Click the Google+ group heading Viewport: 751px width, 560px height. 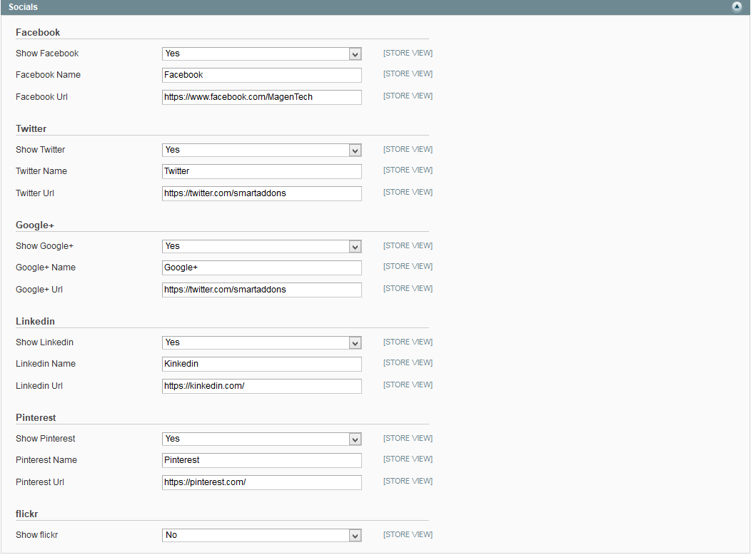click(x=35, y=225)
